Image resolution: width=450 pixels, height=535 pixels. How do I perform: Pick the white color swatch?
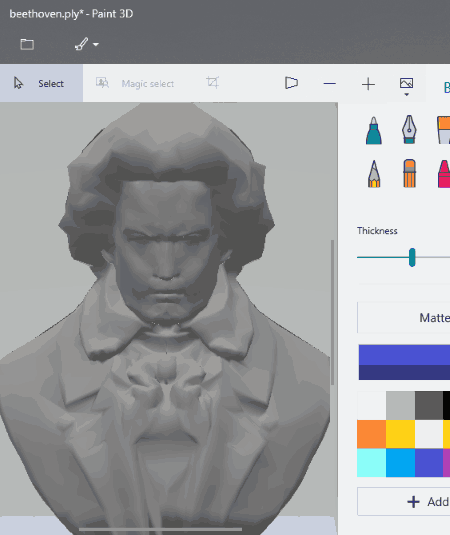(x=372, y=405)
